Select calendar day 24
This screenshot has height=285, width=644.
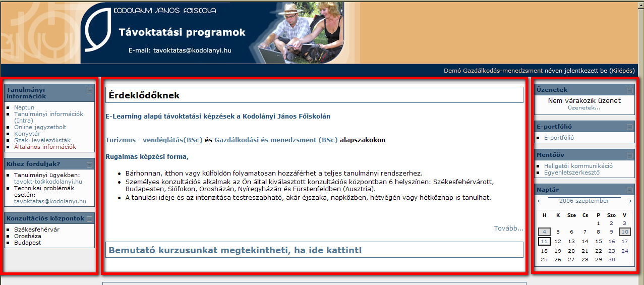625,251
